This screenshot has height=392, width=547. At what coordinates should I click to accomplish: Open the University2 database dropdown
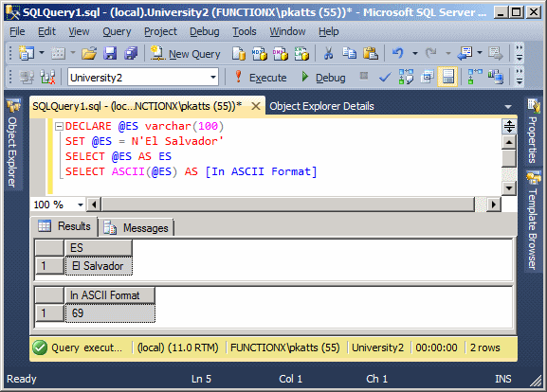pos(213,78)
